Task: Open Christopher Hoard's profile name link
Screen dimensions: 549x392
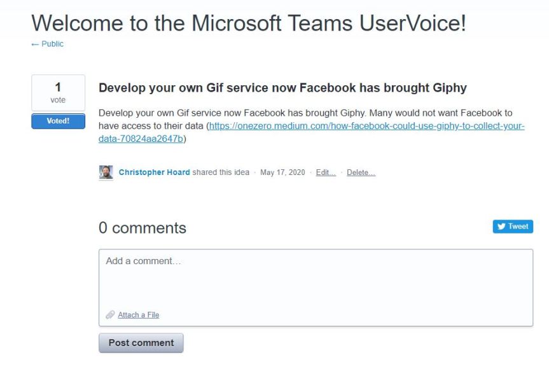Action: 154,172
